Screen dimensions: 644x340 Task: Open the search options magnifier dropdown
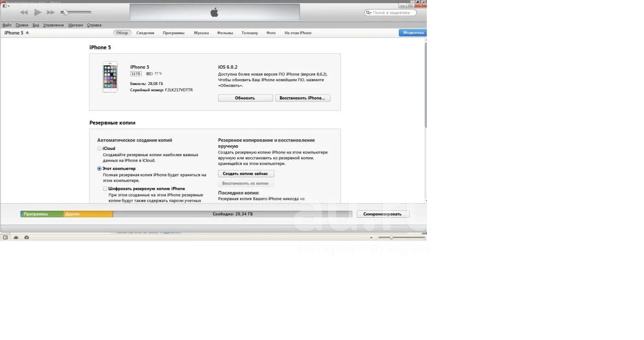(x=368, y=13)
